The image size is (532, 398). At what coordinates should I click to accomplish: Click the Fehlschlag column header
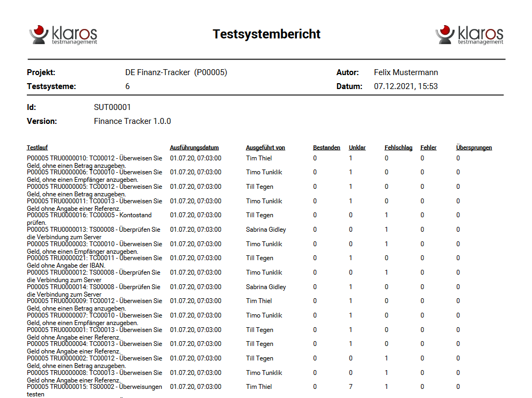pos(398,148)
